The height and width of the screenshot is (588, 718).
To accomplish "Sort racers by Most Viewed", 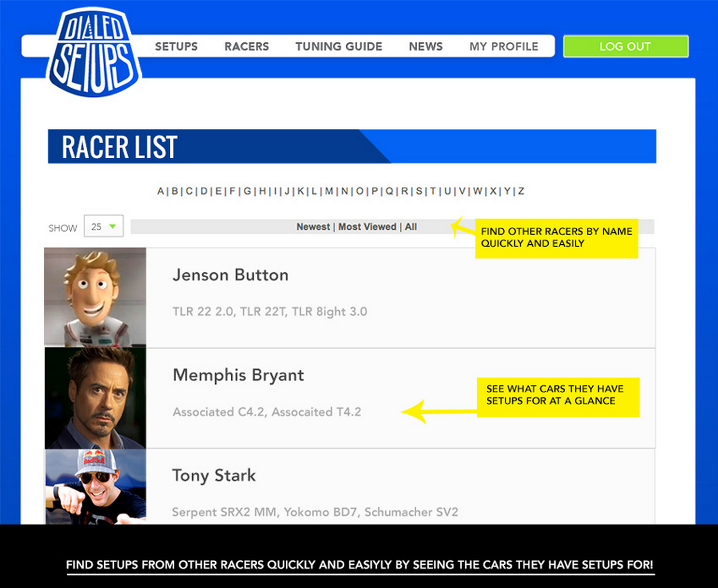I will 367,227.
